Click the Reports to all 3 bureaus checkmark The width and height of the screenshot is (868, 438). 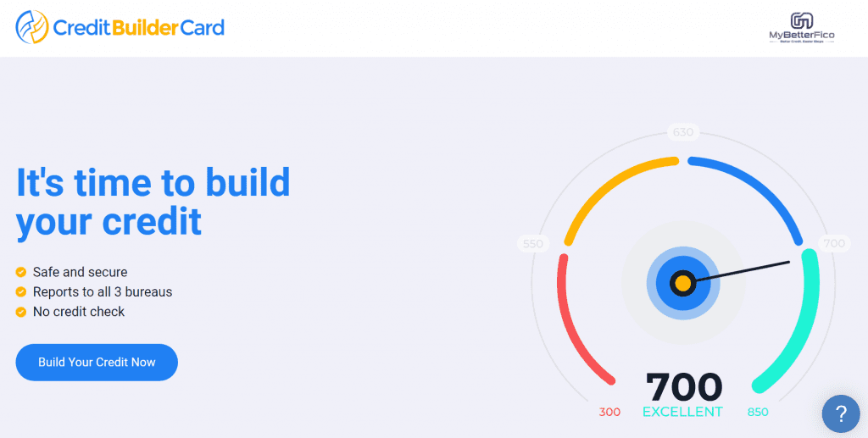21,292
